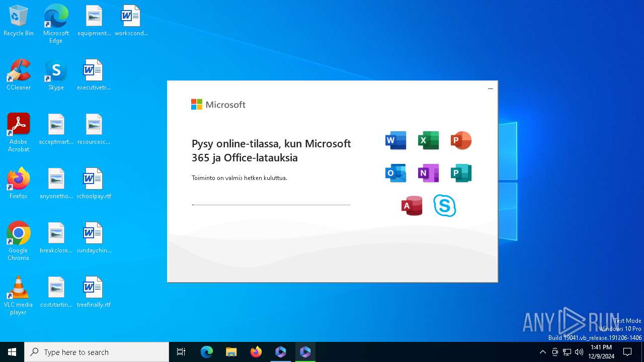This screenshot has width=644, height=362.
Task: Open network status in system tray
Action: point(567,352)
